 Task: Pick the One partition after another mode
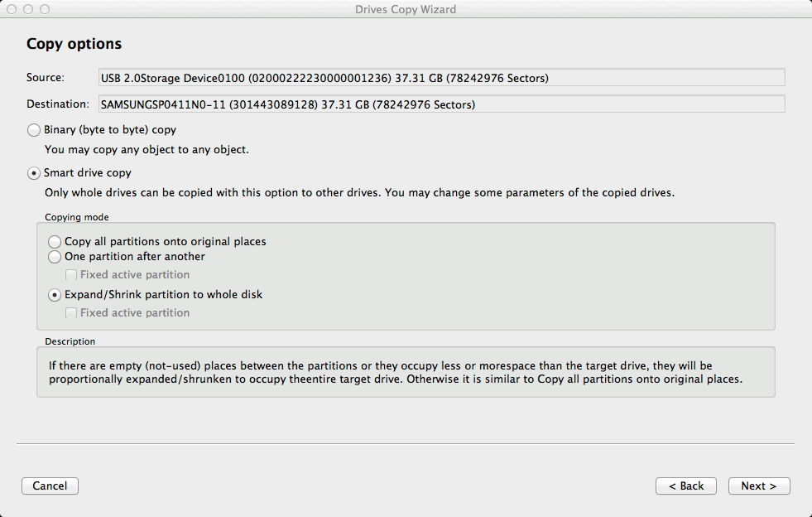pyautogui.click(x=55, y=257)
